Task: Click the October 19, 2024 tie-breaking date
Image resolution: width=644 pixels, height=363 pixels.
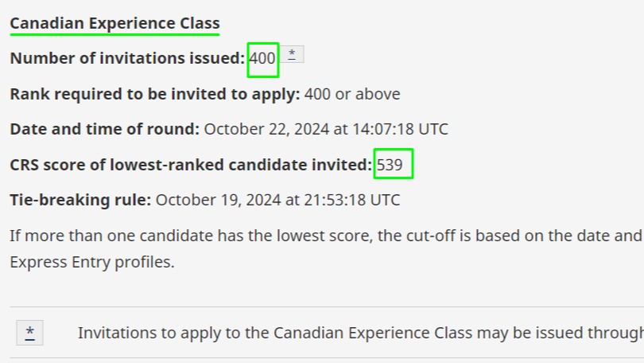Action: (x=219, y=200)
